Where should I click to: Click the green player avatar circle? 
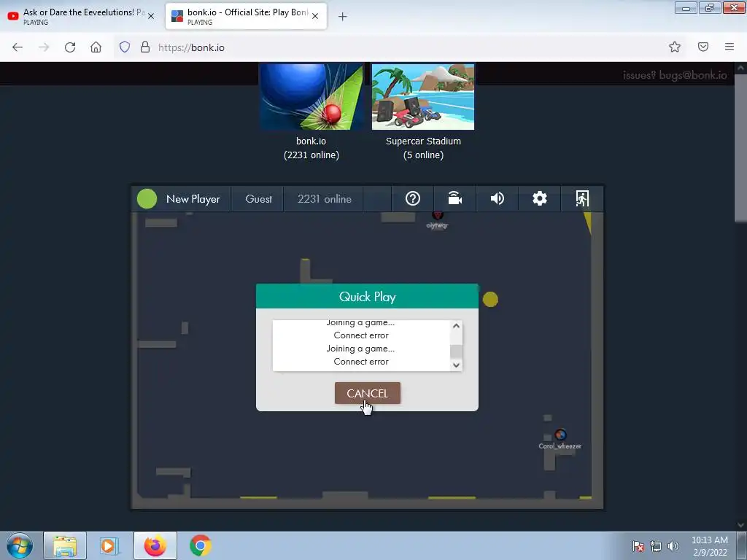tap(147, 198)
